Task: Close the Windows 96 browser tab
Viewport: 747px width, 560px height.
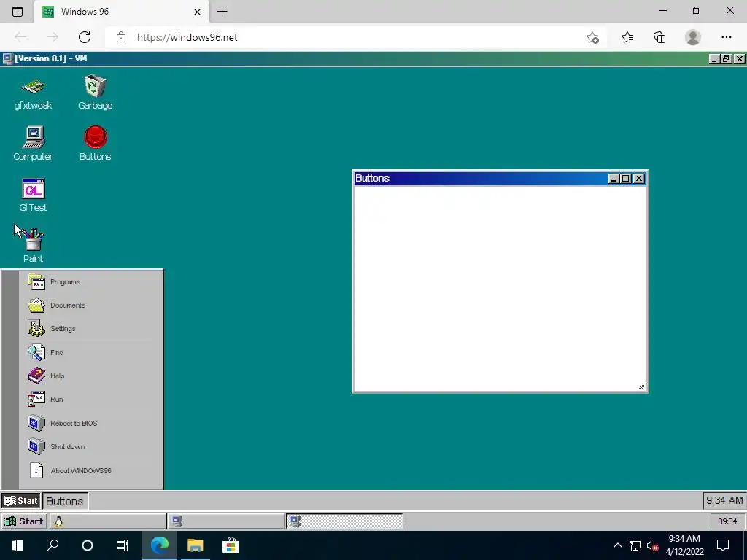Action: coord(197,12)
